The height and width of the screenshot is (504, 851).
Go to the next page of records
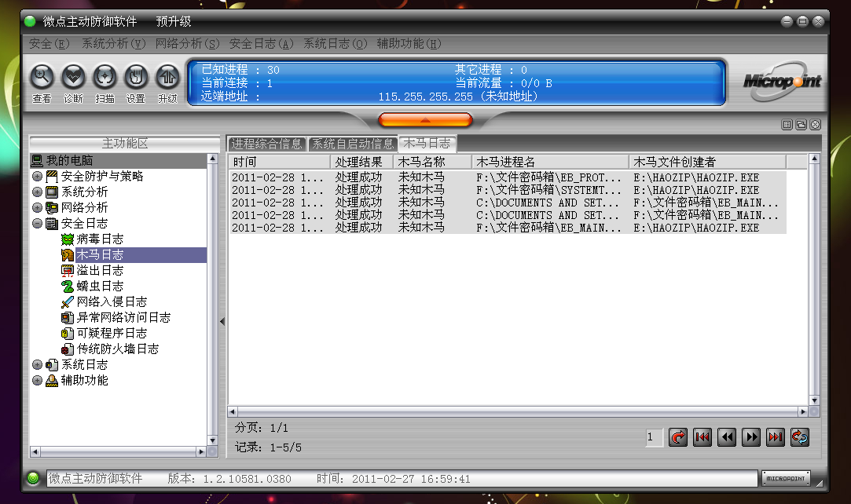(751, 437)
